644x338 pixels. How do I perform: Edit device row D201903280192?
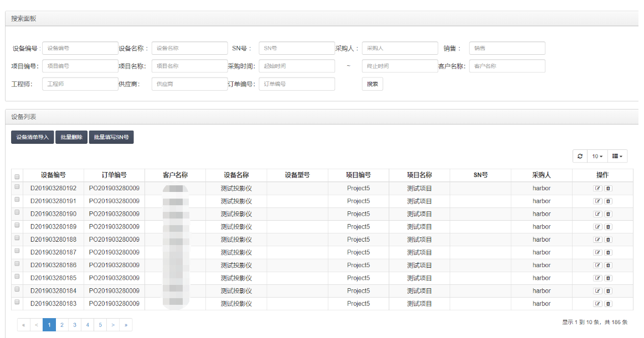click(x=597, y=189)
